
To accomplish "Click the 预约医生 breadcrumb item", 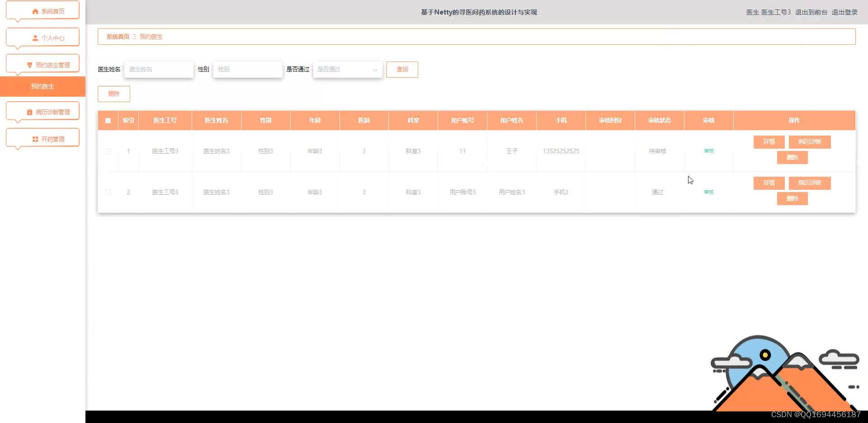I will pos(151,37).
